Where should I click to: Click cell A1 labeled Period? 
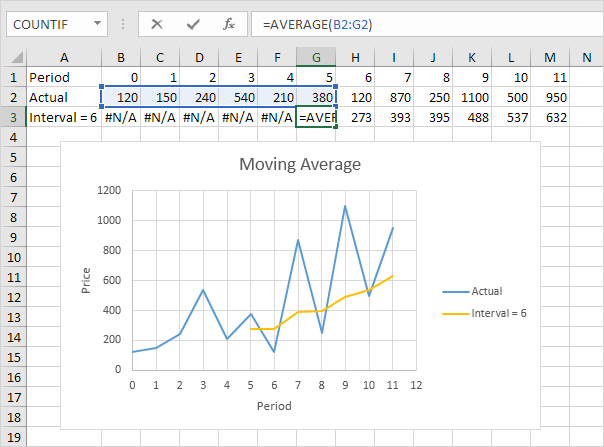point(62,77)
